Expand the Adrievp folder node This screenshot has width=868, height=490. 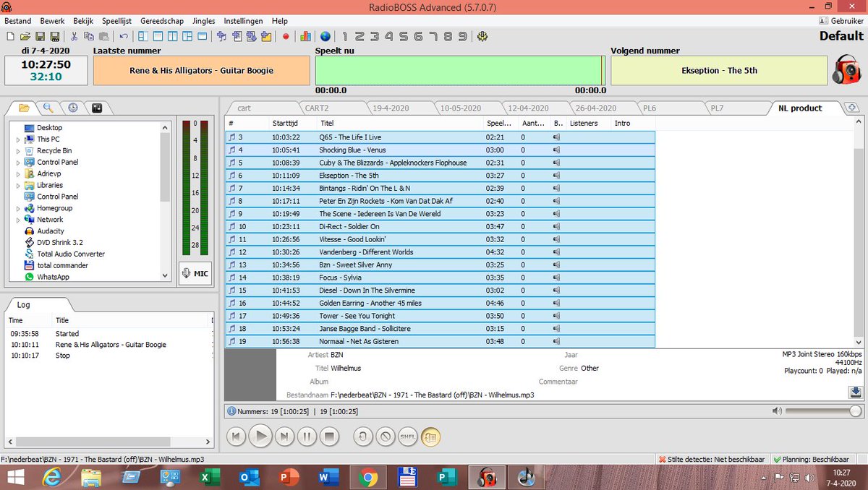click(18, 174)
